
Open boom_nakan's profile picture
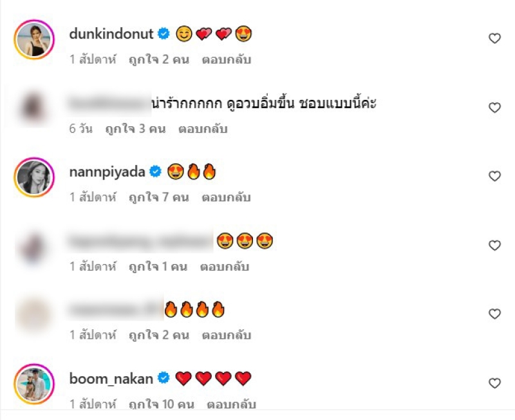coord(34,384)
